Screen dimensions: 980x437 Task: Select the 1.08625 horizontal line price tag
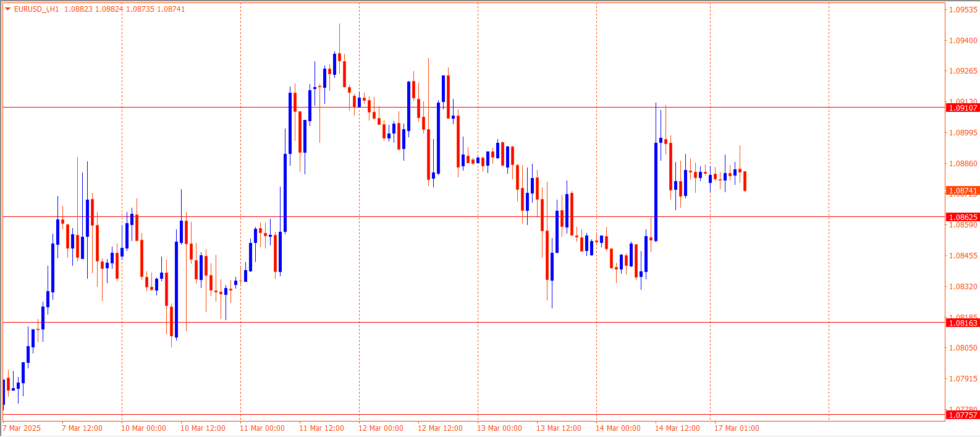pyautogui.click(x=963, y=218)
